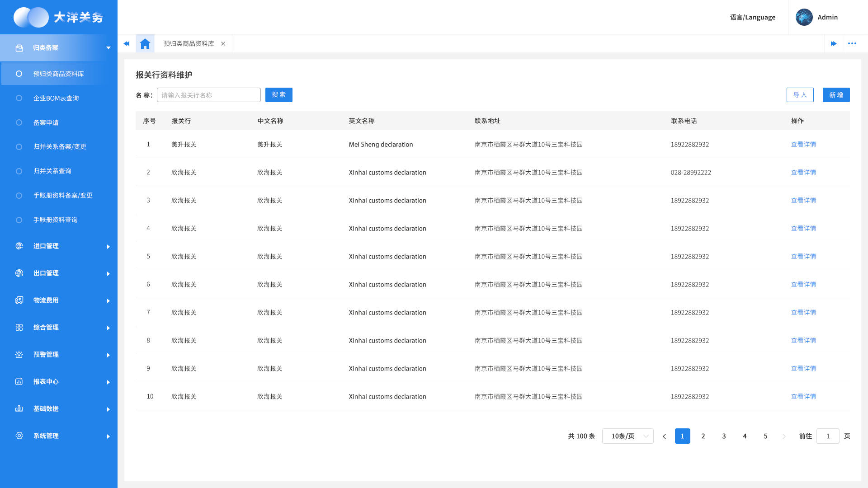Select 预归类商品资料库 menu item
This screenshot has height=488, width=868.
click(59, 74)
